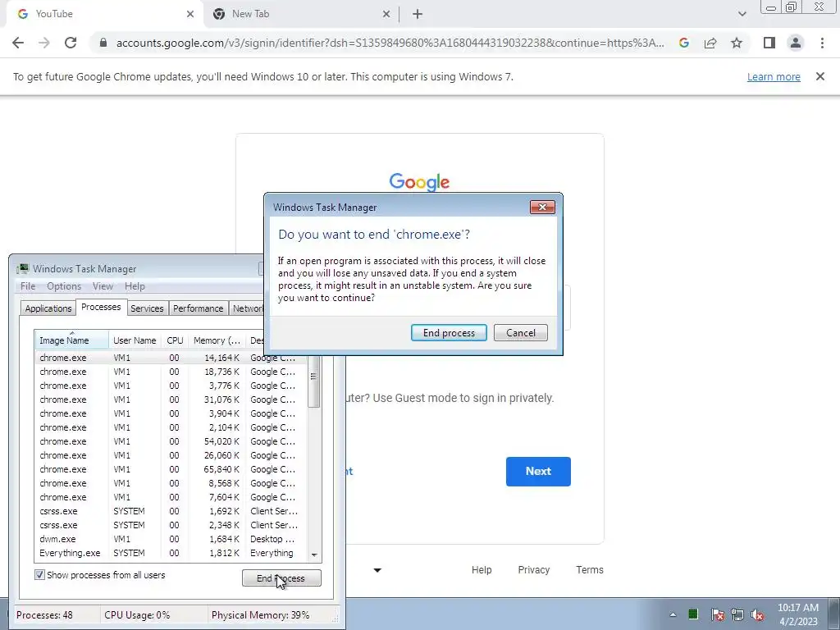Click the forward navigation arrow
840x630 pixels.
pyautogui.click(x=44, y=43)
